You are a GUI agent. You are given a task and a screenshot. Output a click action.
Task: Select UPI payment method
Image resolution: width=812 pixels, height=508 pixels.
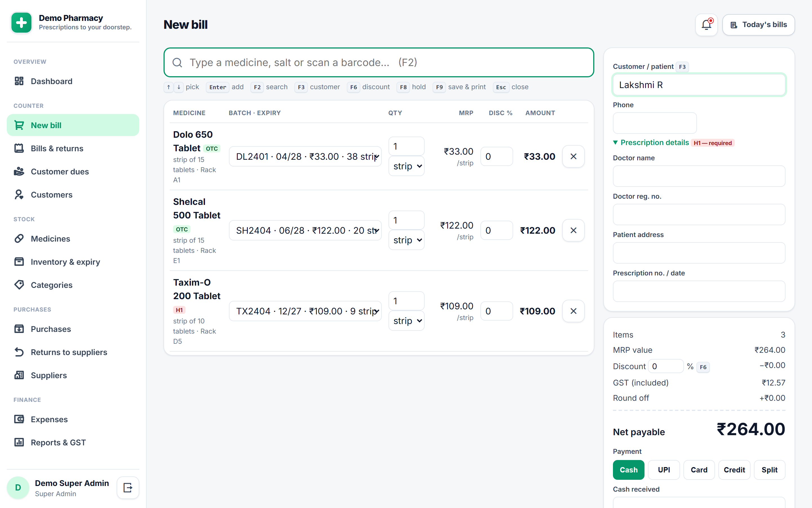tap(664, 470)
